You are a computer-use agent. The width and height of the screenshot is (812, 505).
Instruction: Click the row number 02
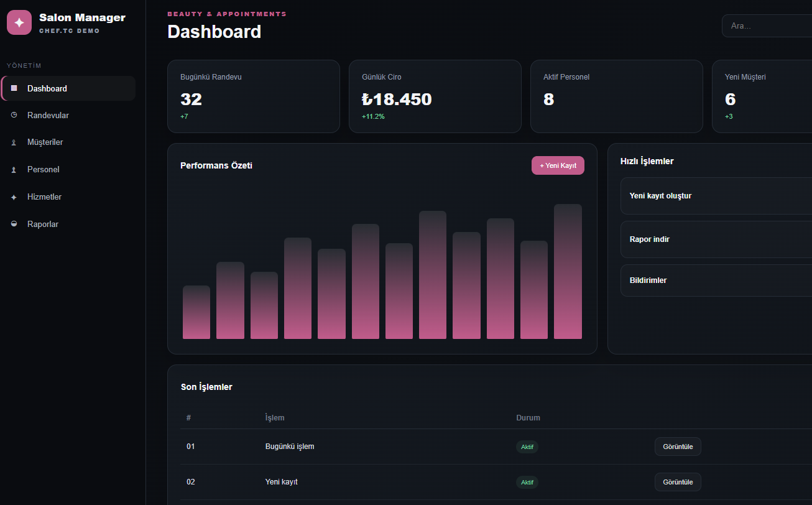coord(191,482)
